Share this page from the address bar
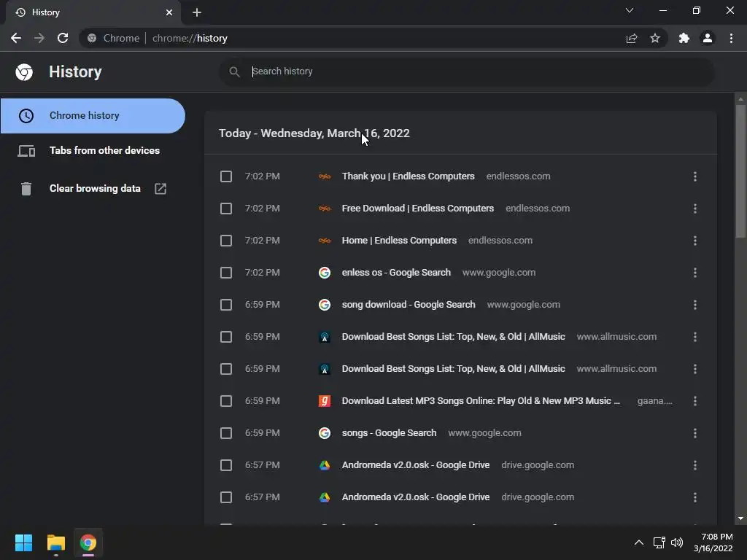The image size is (747, 560). click(x=632, y=38)
